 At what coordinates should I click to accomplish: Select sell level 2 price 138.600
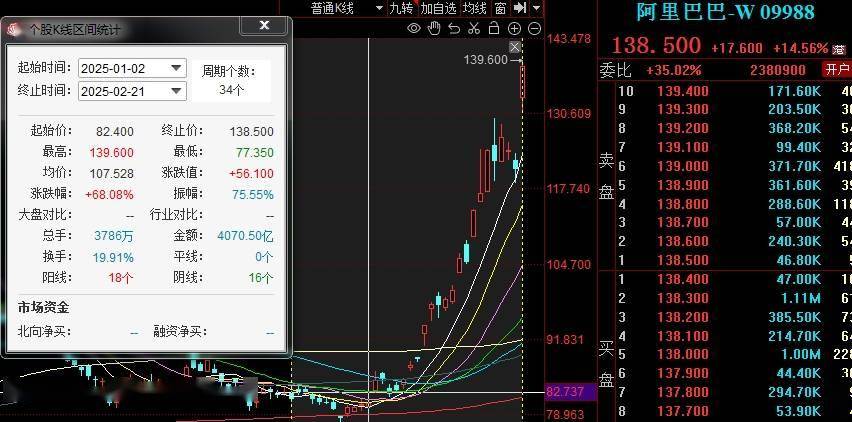(682, 241)
